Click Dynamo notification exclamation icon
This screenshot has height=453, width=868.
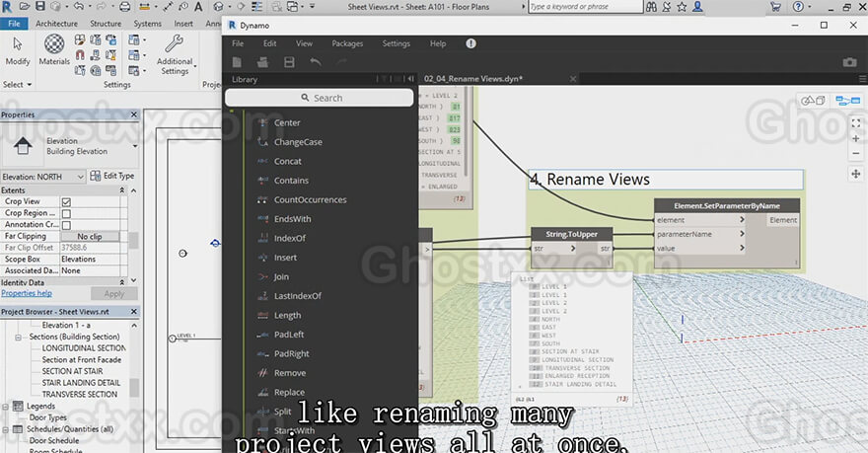(x=470, y=43)
